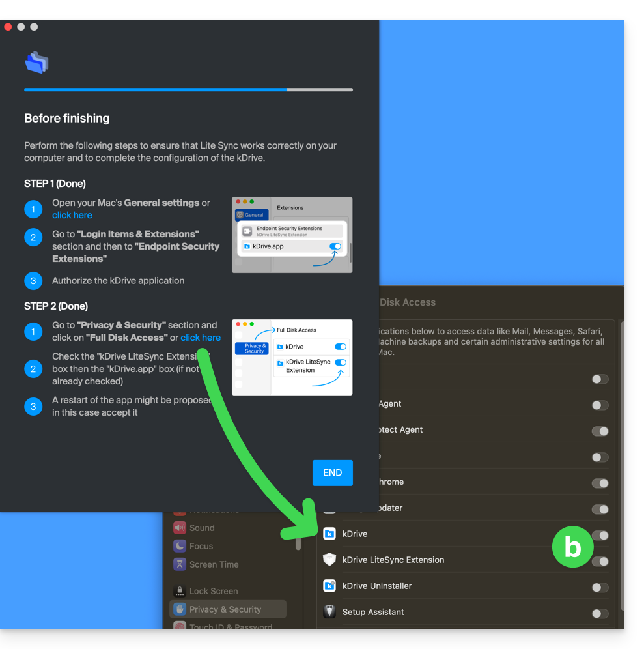Click the Step 1 "click here" link
The height and width of the screenshot is (649, 644).
click(72, 215)
